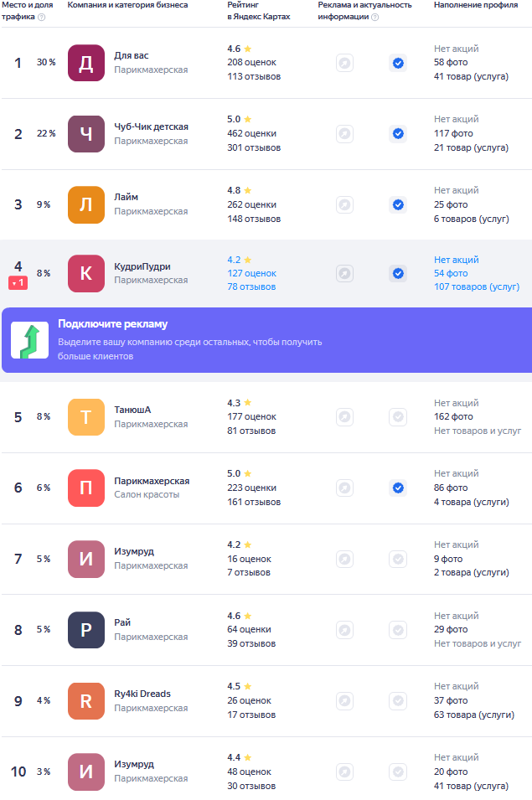Open the 127 оценок link for КудриПудри
This screenshot has height=800, width=532.
coord(252,273)
